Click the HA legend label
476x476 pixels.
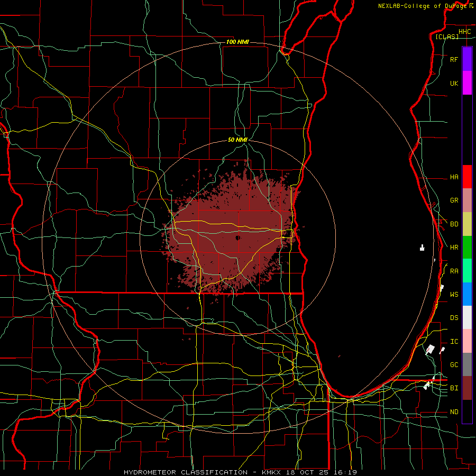[x=454, y=177]
